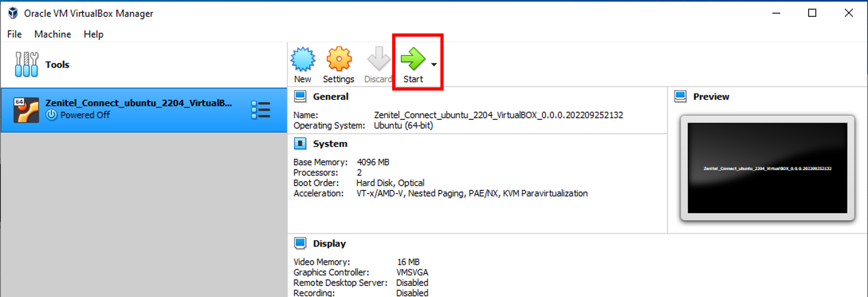Click the VM preview thumbnail
Image resolution: width=868 pixels, height=297 pixels.
[767, 168]
